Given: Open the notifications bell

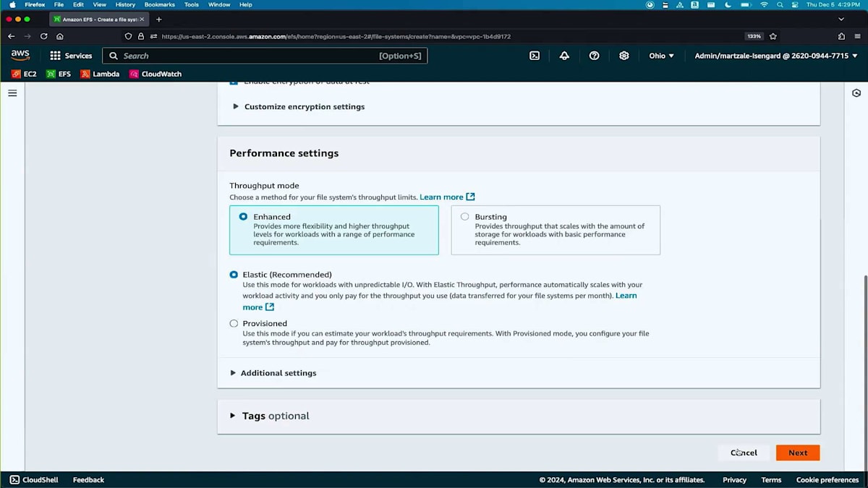Looking at the screenshot, I should 564,56.
